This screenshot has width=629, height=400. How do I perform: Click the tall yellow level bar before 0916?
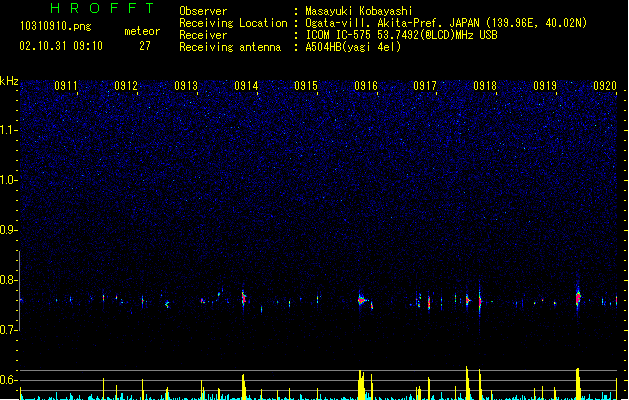click(361, 385)
